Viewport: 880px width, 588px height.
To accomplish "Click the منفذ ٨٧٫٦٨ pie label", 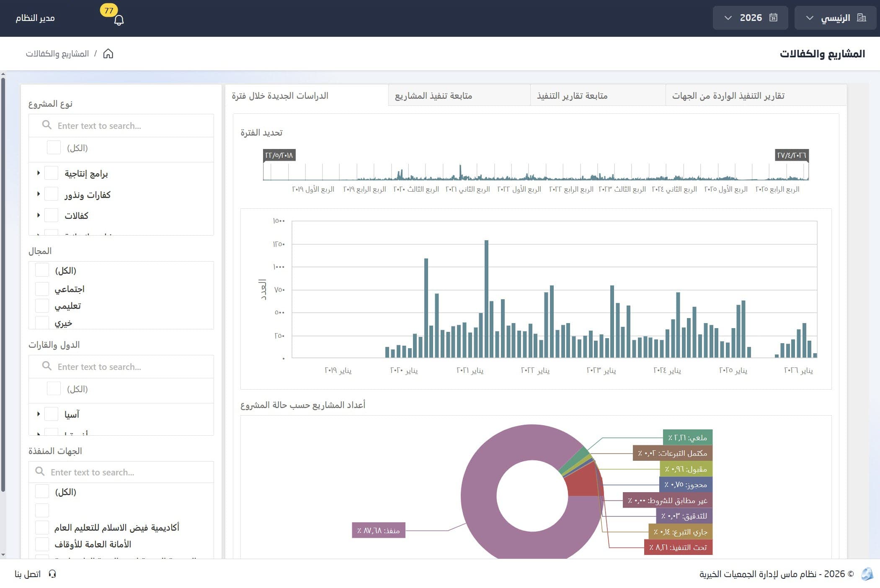I will [x=378, y=530].
